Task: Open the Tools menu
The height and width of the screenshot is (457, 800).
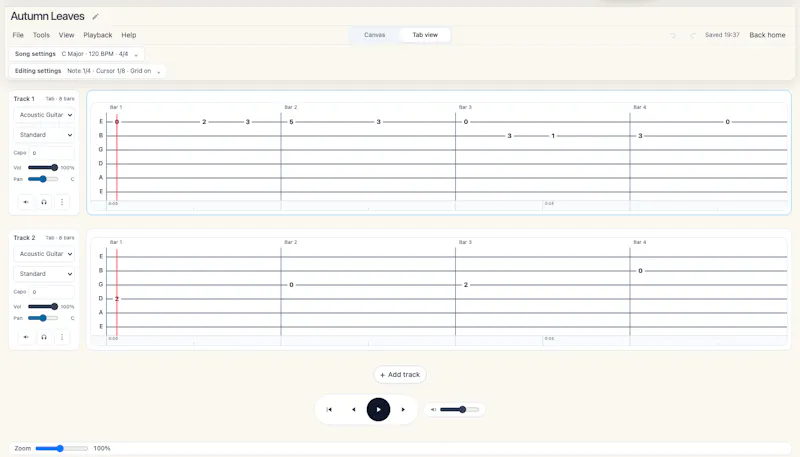Action: (41, 35)
